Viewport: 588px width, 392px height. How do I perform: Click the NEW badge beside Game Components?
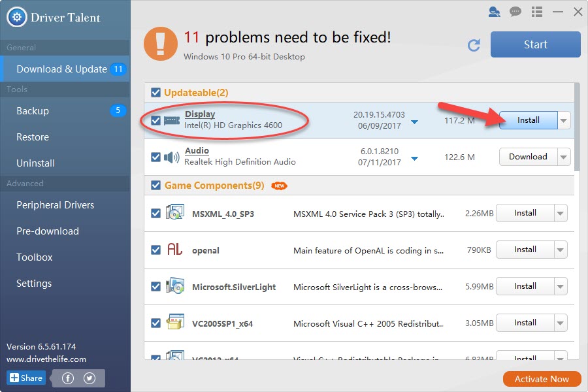click(280, 186)
